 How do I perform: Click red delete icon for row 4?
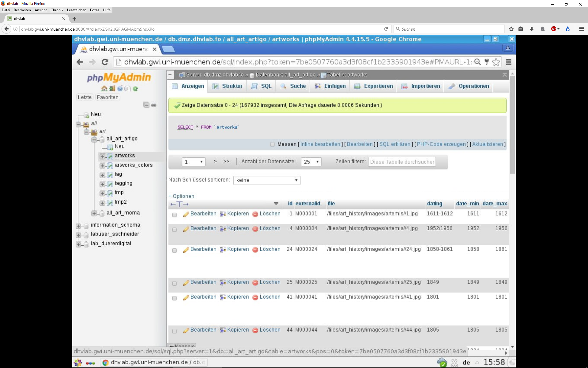[x=255, y=229]
